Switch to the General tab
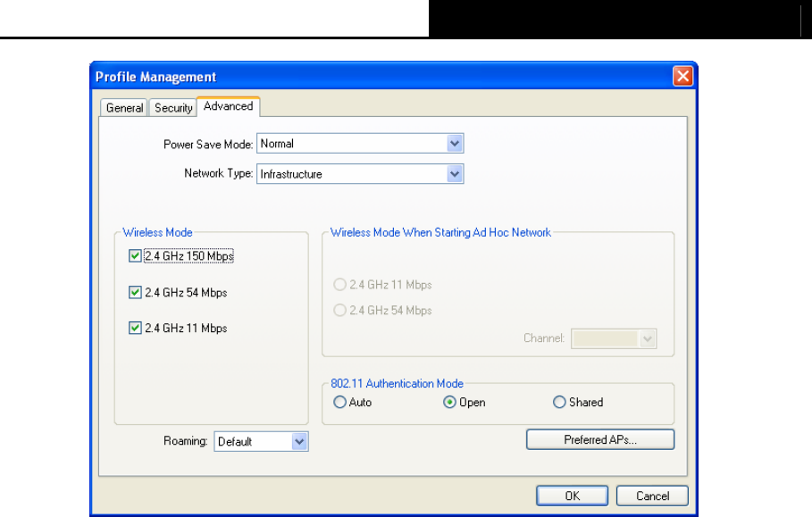Image resolution: width=812 pixels, height=517 pixels. click(x=124, y=108)
